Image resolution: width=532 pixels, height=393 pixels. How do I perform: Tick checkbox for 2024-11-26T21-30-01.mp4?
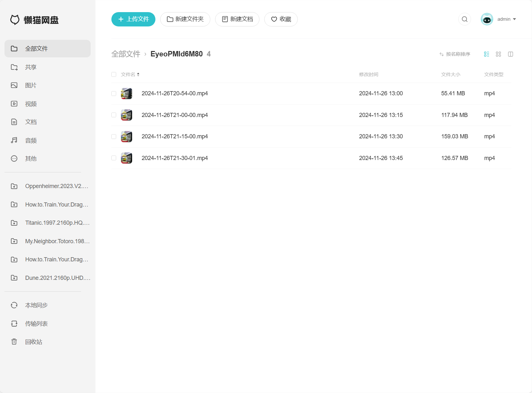tap(114, 158)
